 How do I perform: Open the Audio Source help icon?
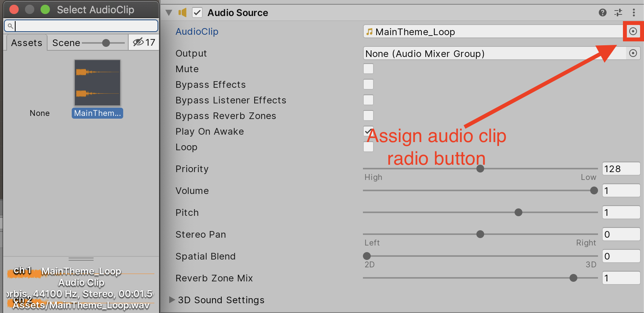tap(602, 12)
